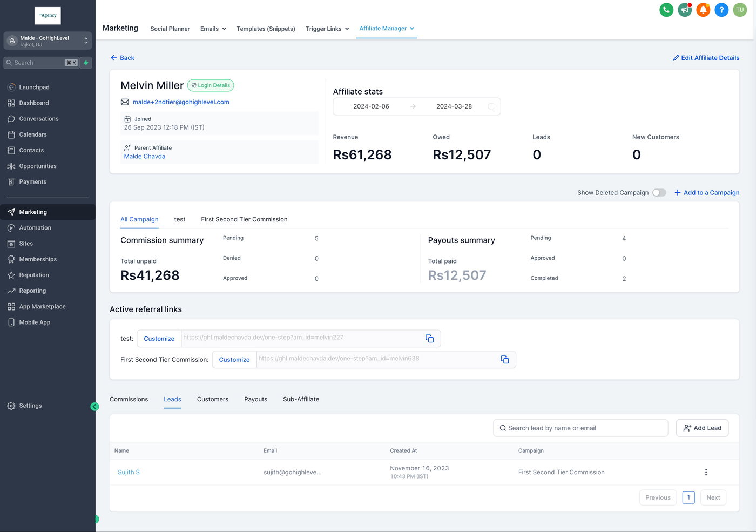Open Edit Affiliate Details link

[x=706, y=58]
